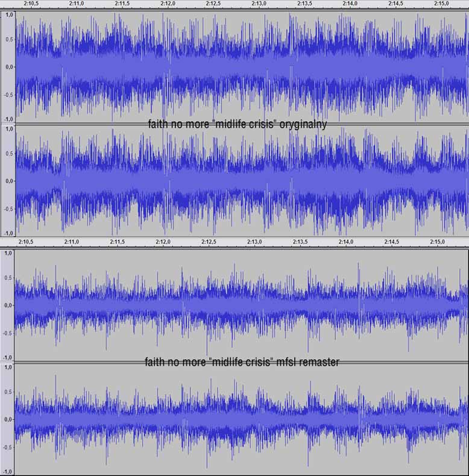Click 2:13,0 on the original track's time ruler
Viewport: 469px width, 476px height.
pos(259,4)
